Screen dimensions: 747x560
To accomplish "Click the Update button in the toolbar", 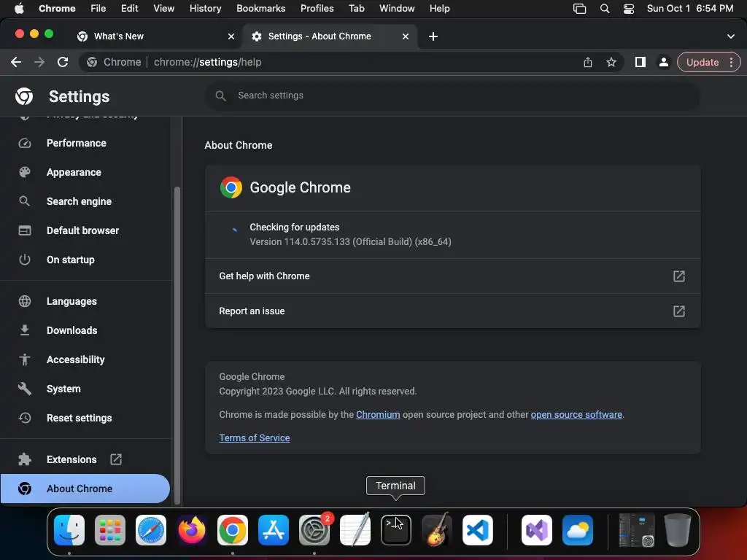I will 703,62.
